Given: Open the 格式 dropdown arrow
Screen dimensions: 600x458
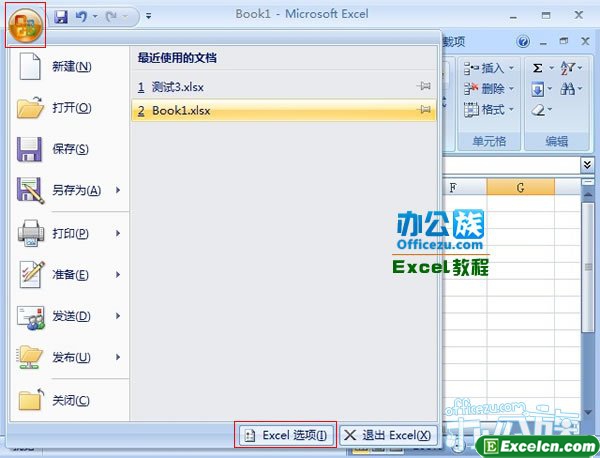Looking at the screenshot, I should coord(511,110).
